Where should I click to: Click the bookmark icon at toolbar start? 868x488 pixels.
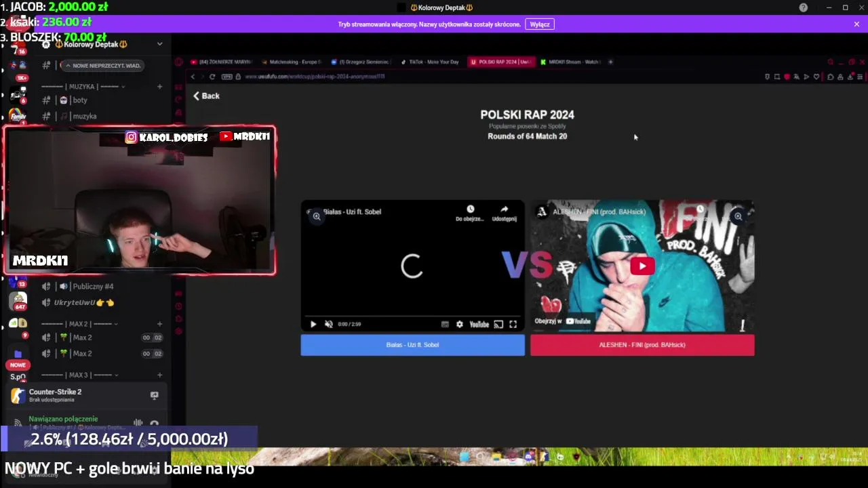click(767, 77)
